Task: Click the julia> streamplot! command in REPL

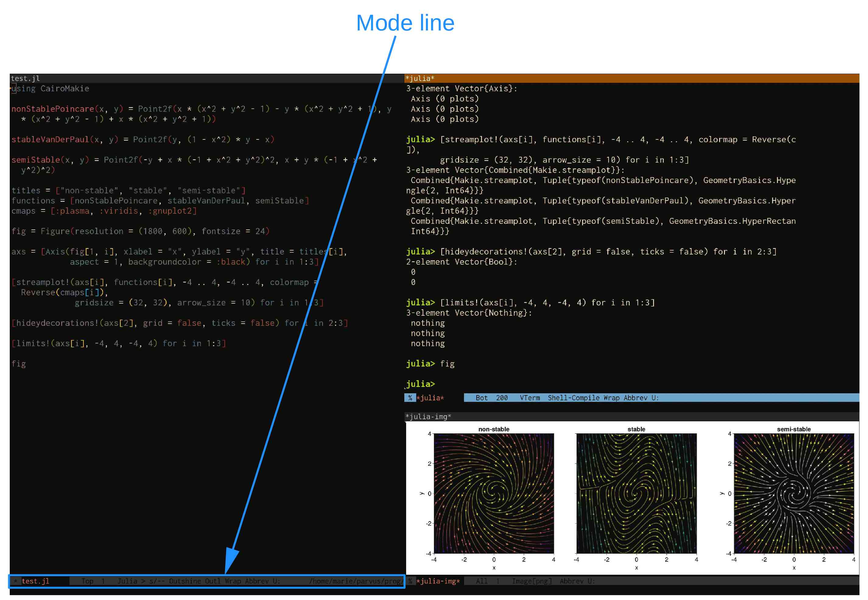Action: (601, 150)
